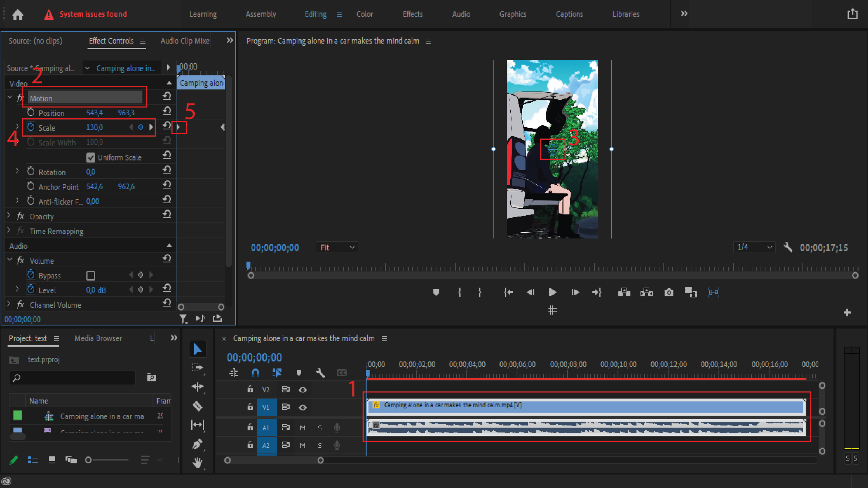
Task: Click the Lift button in Program monitor
Action: pyautogui.click(x=624, y=292)
